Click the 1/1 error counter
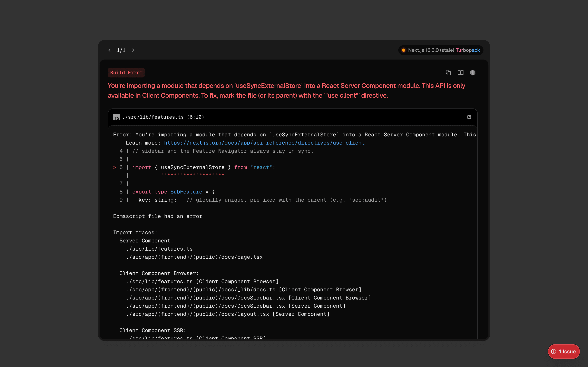Viewport: 588px width, 367px height. coord(121,50)
